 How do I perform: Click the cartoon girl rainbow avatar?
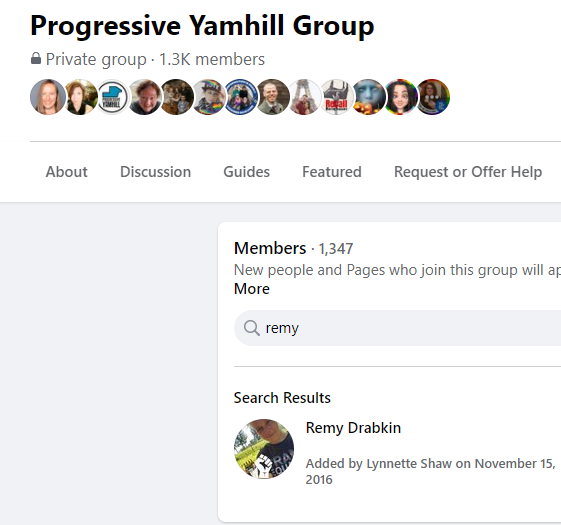coord(401,97)
